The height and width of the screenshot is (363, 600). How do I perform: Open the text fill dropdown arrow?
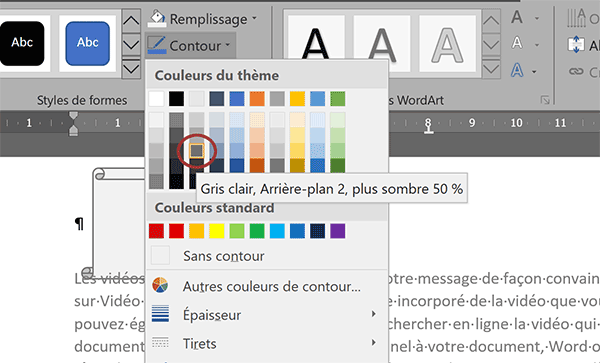[537, 18]
